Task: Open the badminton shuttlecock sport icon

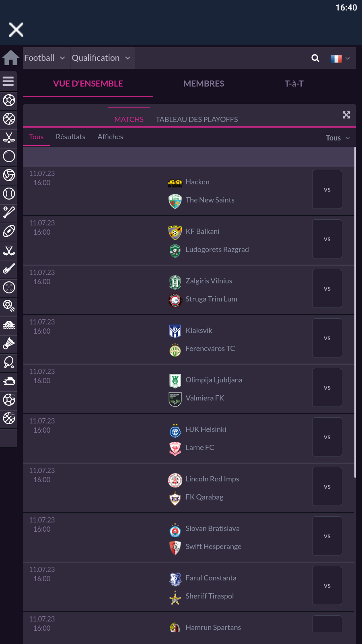Action: [x=9, y=344]
